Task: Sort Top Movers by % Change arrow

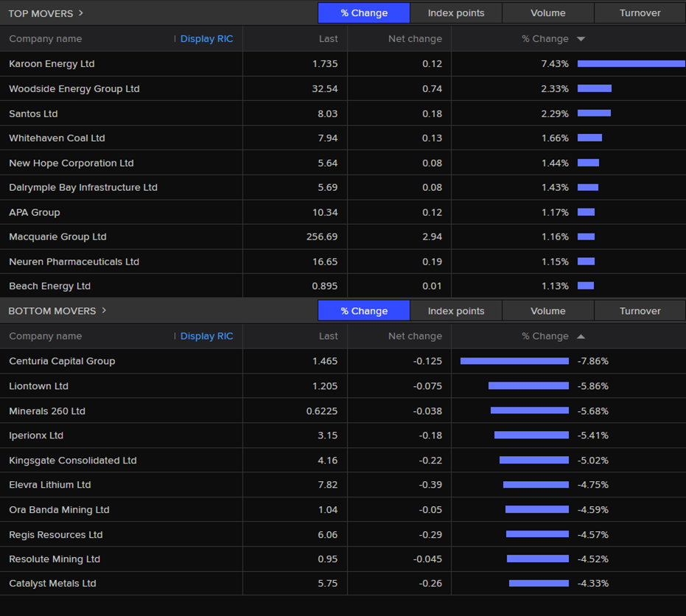Action: (581, 39)
